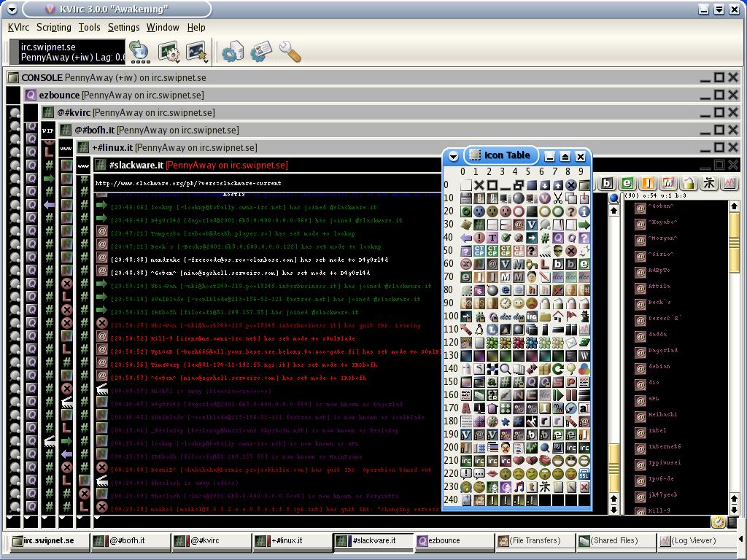Switch to the @#bofh.it taskbar tab
Viewport: 747px width, 560px height.
pos(130,541)
